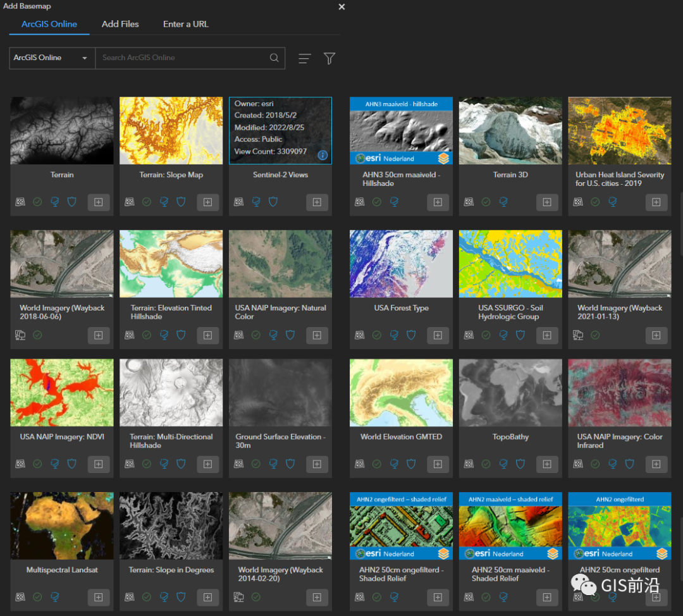
Task: Open the filter funnel icon
Action: (x=329, y=58)
